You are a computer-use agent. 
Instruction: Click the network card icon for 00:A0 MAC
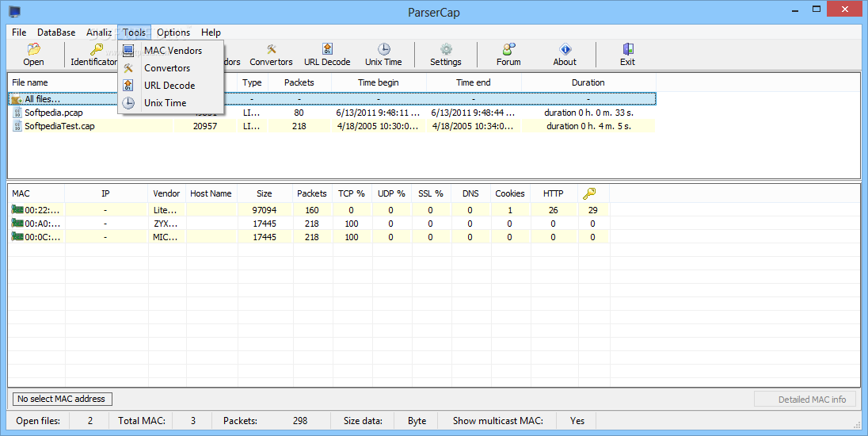click(x=17, y=224)
